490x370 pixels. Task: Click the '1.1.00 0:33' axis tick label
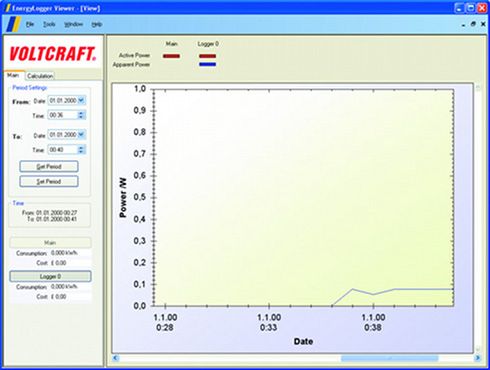[x=269, y=322]
